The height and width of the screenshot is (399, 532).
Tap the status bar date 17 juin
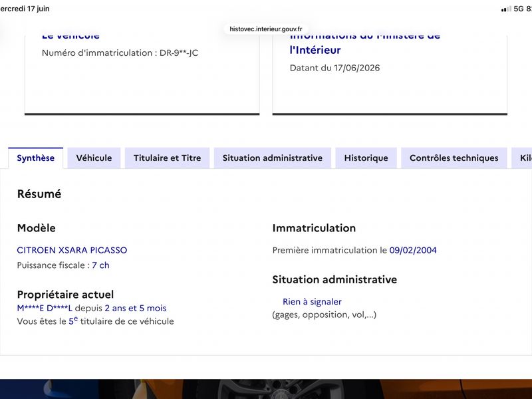(x=39, y=9)
